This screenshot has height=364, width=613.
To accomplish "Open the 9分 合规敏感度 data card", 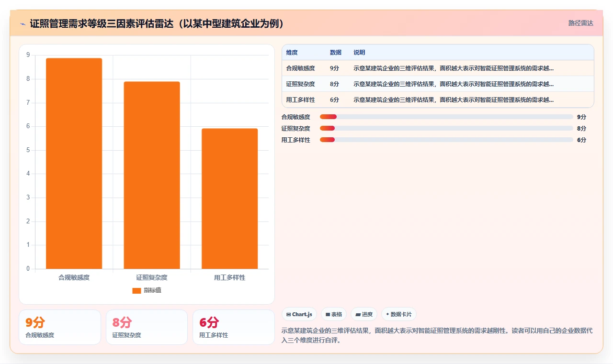I will pos(60,327).
